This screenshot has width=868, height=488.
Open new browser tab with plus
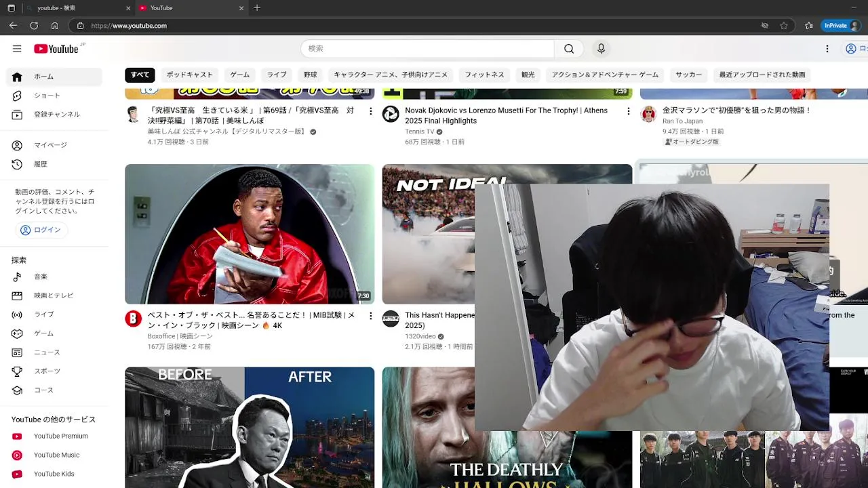[x=256, y=8]
